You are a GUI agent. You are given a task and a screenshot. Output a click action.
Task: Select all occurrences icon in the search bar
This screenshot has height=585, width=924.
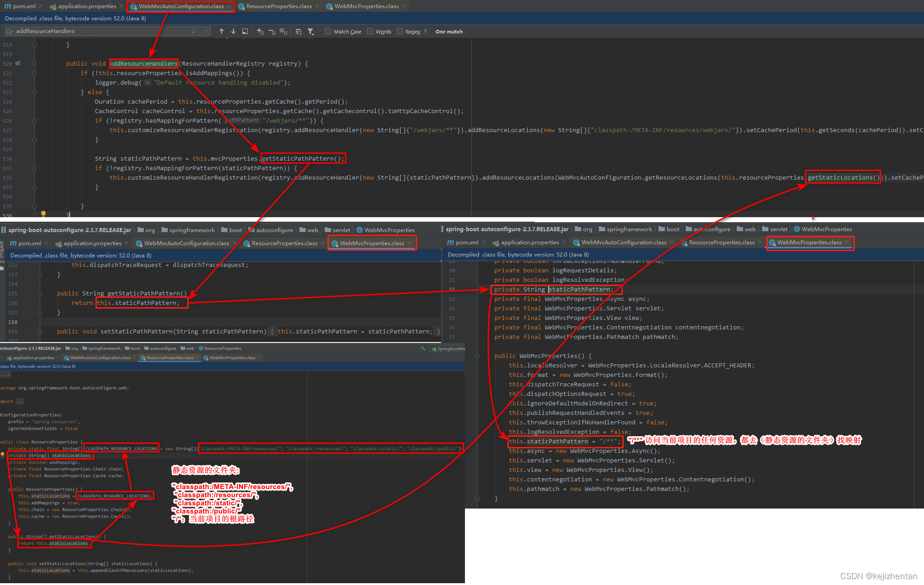click(x=284, y=31)
